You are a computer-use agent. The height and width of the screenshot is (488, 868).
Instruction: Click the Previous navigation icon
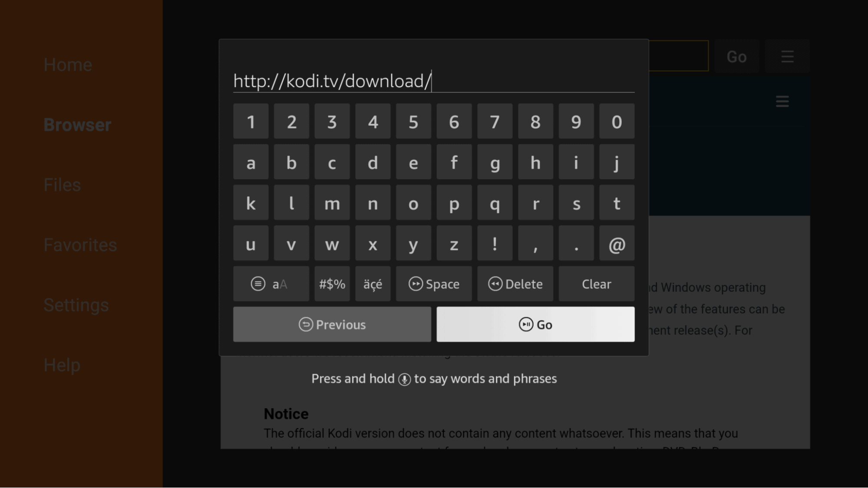(x=305, y=324)
